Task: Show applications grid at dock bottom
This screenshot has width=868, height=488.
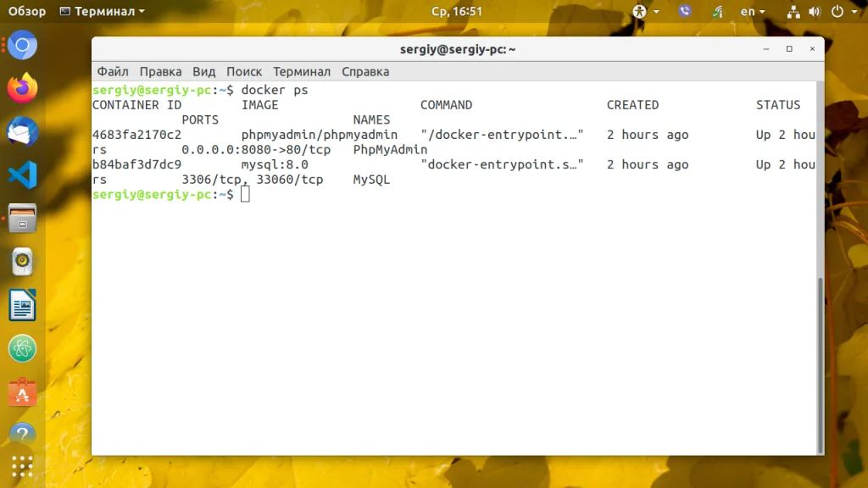Action: 22,467
